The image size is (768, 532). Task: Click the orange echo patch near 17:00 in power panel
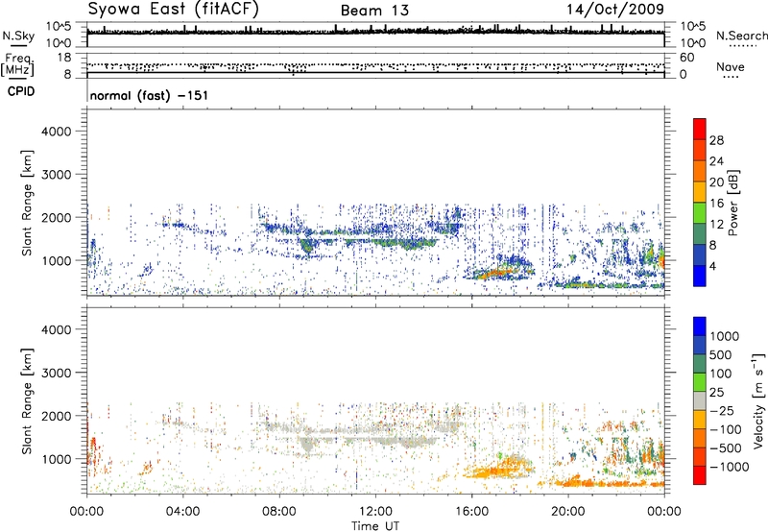click(495, 273)
